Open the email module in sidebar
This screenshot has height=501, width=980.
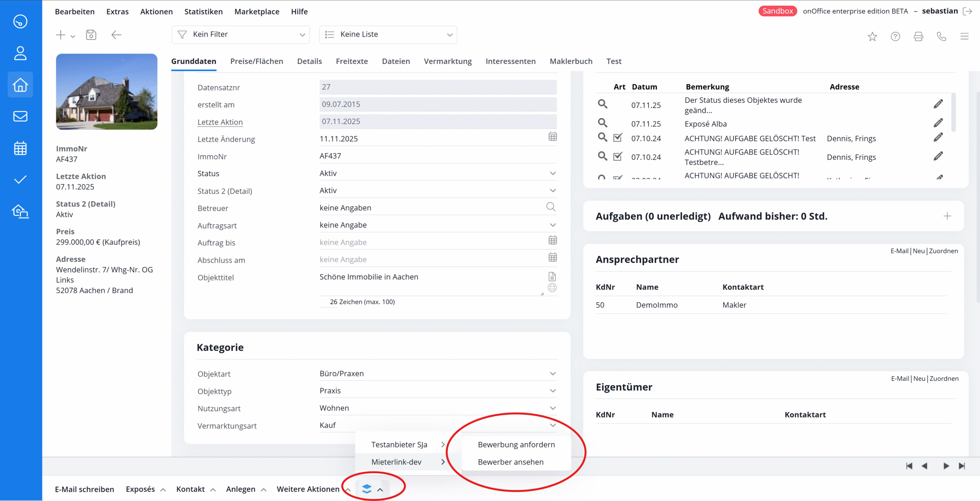[20, 116]
